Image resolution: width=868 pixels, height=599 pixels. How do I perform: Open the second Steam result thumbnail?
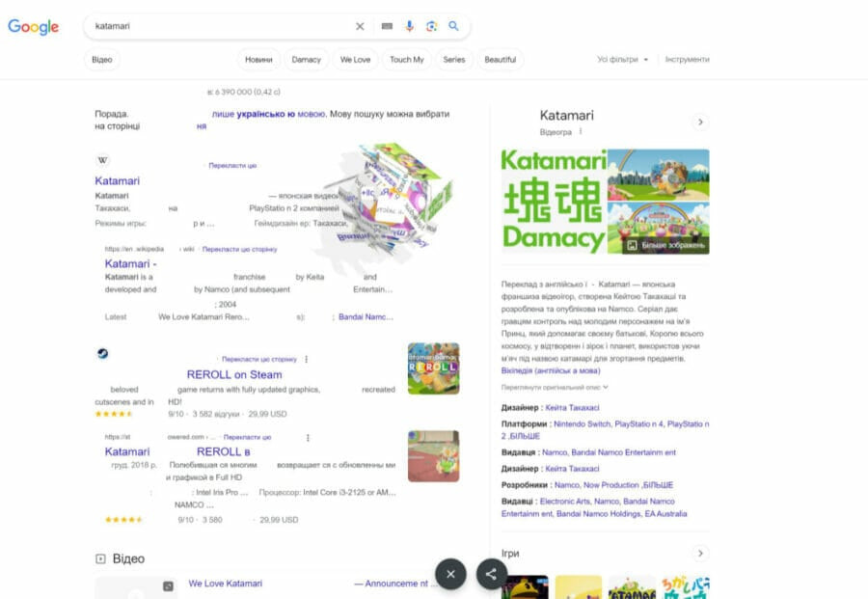433,456
